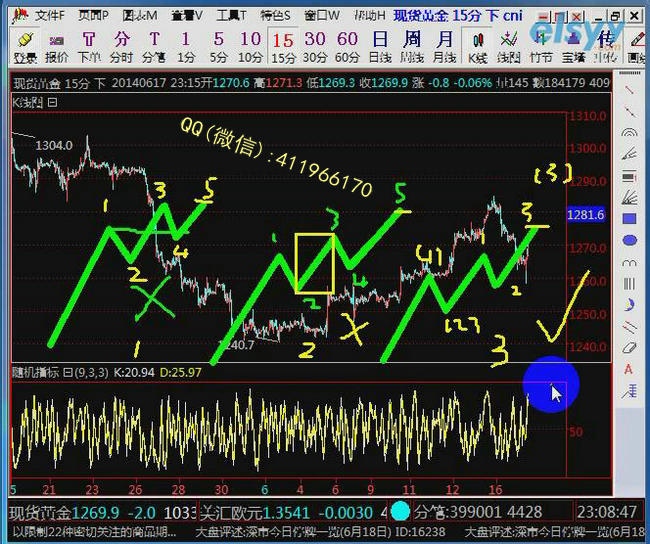650x544 pixels.
Task: Click the application logo icon in menu bar
Action: (x=20, y=16)
